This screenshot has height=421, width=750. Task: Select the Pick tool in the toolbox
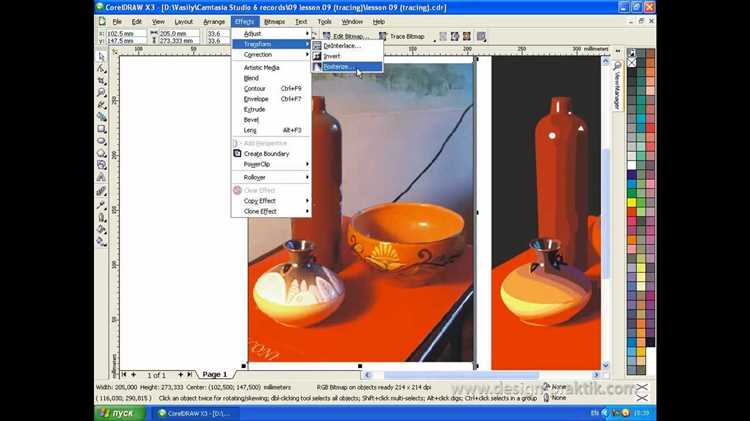[x=101, y=56]
